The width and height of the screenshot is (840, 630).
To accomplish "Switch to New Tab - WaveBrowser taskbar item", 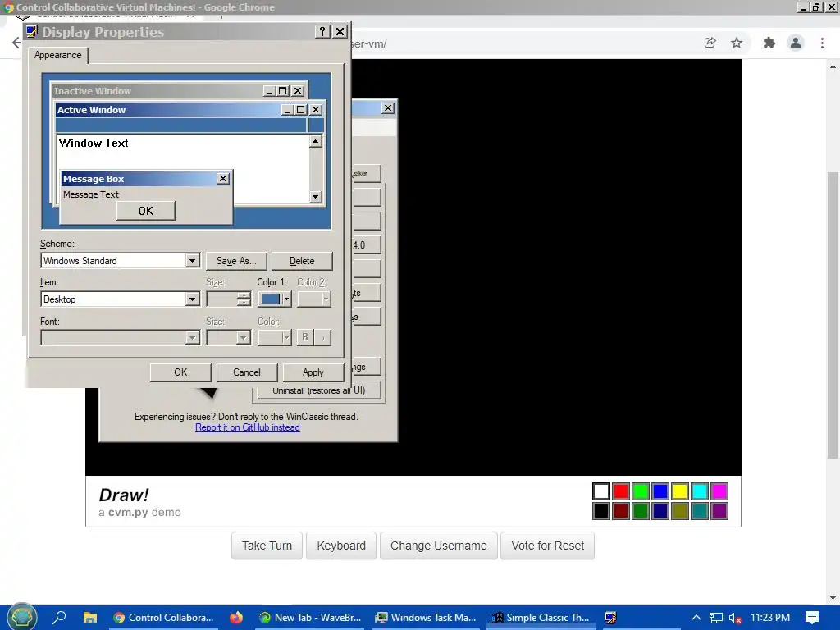I will tap(309, 617).
